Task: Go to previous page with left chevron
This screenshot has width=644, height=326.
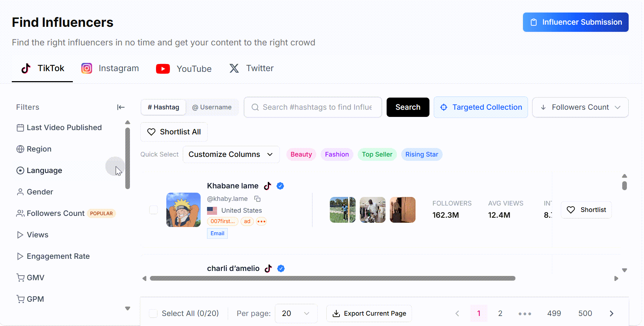Action: click(x=457, y=313)
